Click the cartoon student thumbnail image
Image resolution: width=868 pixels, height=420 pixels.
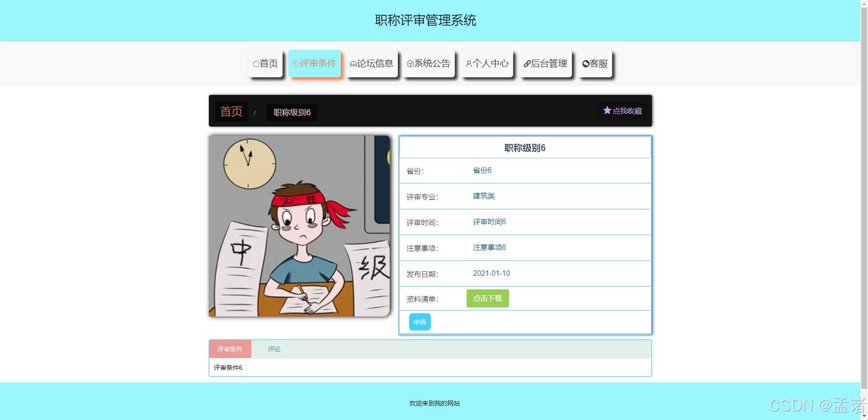coord(299,226)
